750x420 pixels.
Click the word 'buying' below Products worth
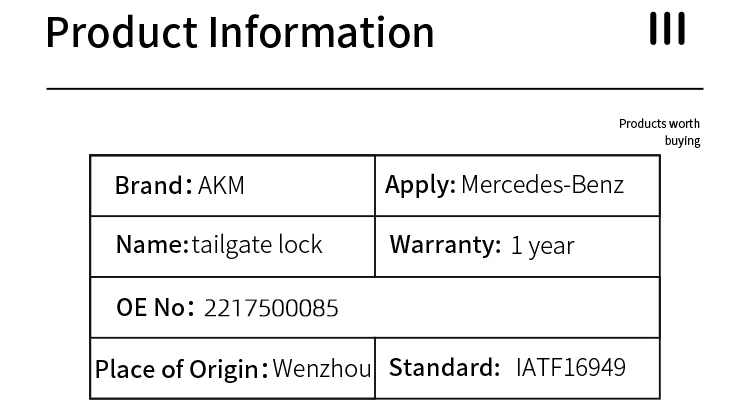(682, 141)
